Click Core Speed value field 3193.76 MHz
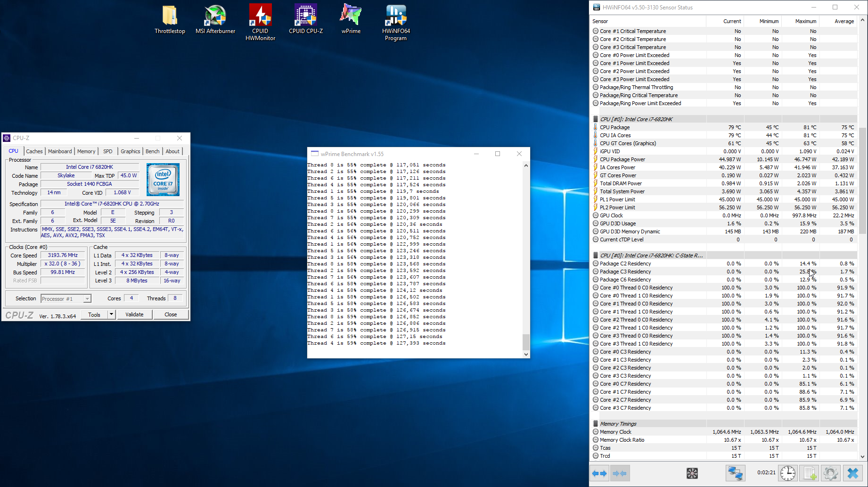Viewport: 868px width, 487px height. tap(63, 255)
